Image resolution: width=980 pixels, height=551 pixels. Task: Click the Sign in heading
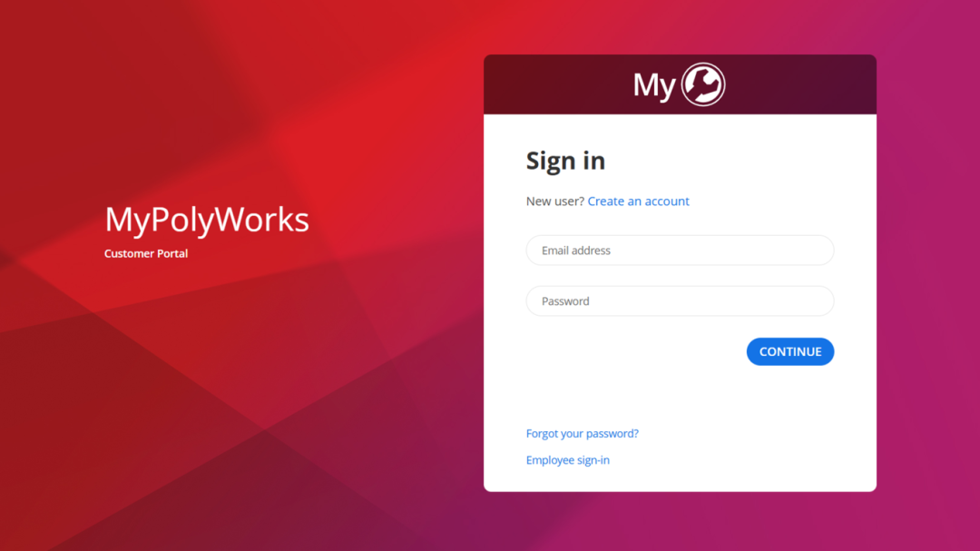pos(565,161)
